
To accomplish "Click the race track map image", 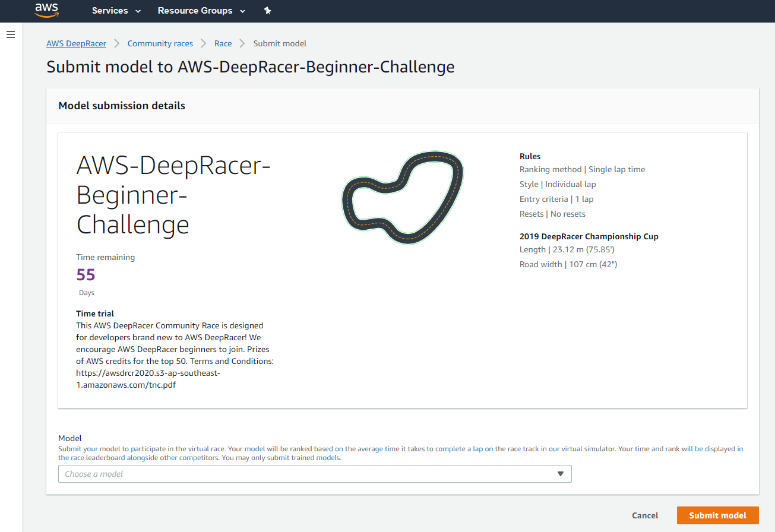I will tap(403, 198).
